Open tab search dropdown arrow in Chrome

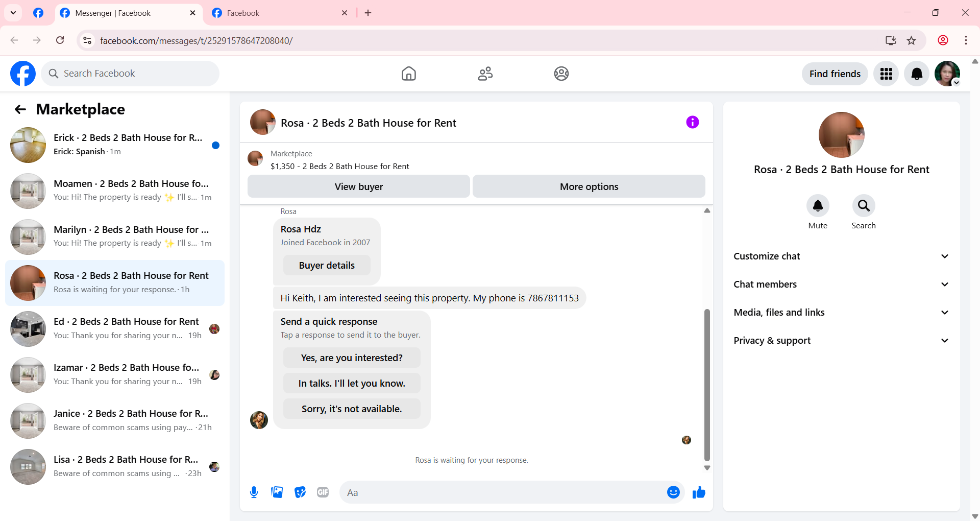[x=13, y=13]
